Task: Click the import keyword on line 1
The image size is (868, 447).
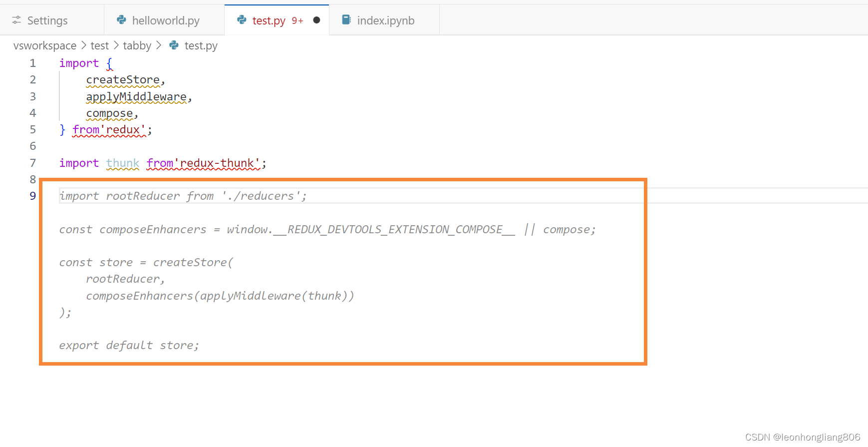Action: click(79, 63)
